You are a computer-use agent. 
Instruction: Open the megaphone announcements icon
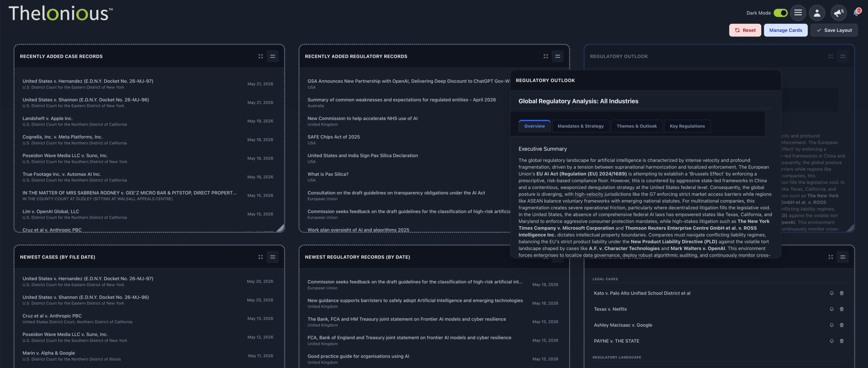tap(839, 13)
